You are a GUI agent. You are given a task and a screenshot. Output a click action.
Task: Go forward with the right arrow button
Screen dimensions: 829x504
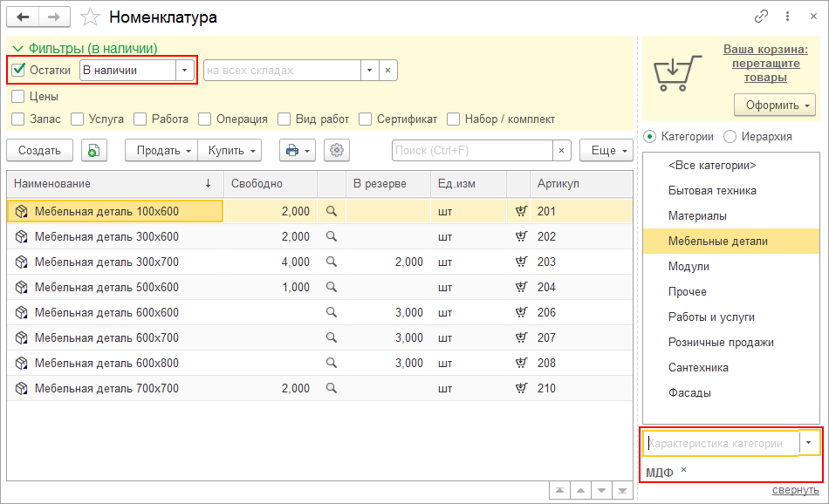tap(54, 17)
